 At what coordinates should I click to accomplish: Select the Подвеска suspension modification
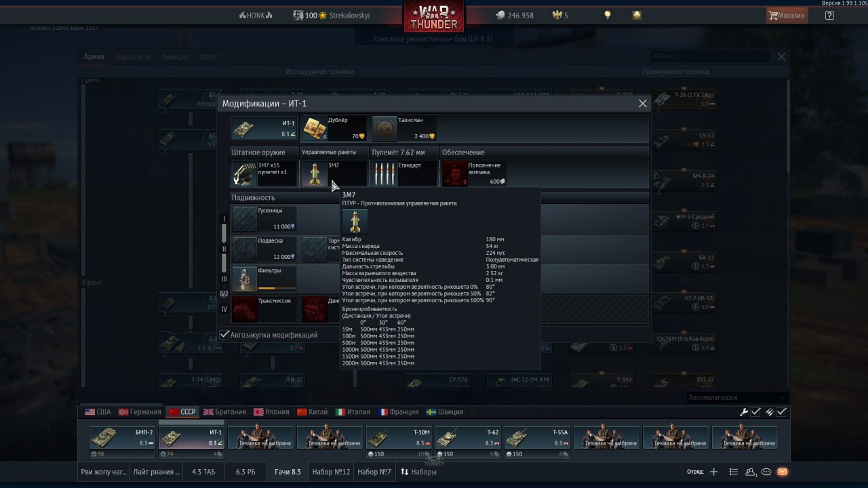[x=264, y=249]
